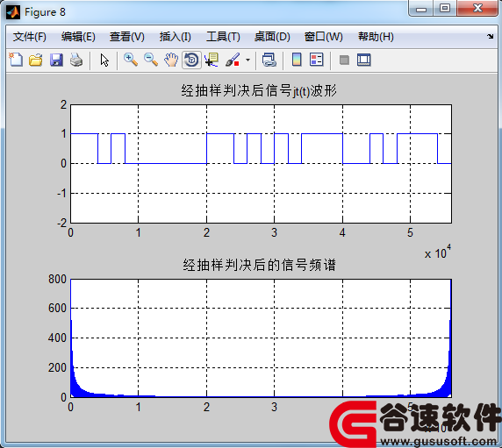Open the 工具(T) menu

coord(223,37)
